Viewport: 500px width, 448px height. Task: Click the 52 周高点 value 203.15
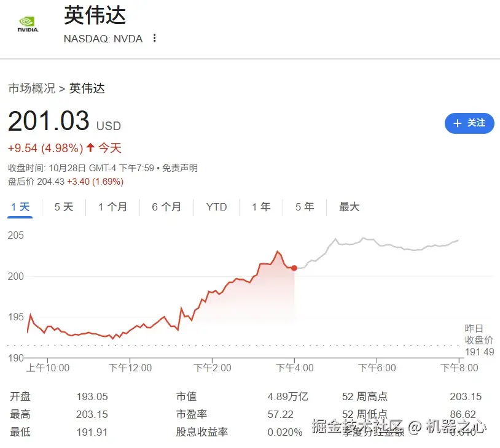465,396
